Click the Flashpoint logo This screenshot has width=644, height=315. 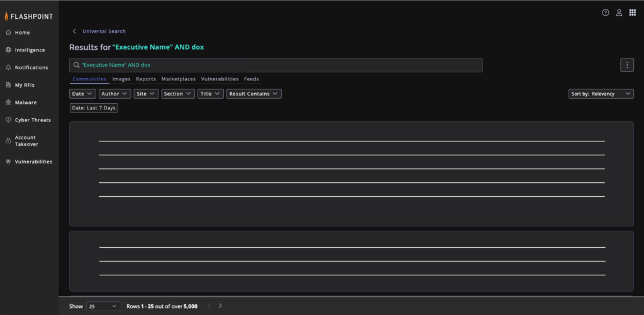point(29,16)
